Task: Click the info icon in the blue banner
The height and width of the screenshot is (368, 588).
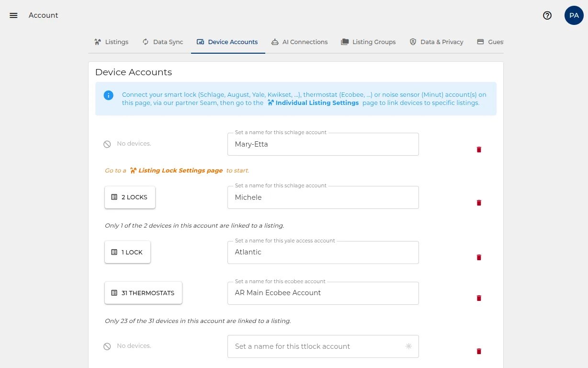Action: coord(109,95)
